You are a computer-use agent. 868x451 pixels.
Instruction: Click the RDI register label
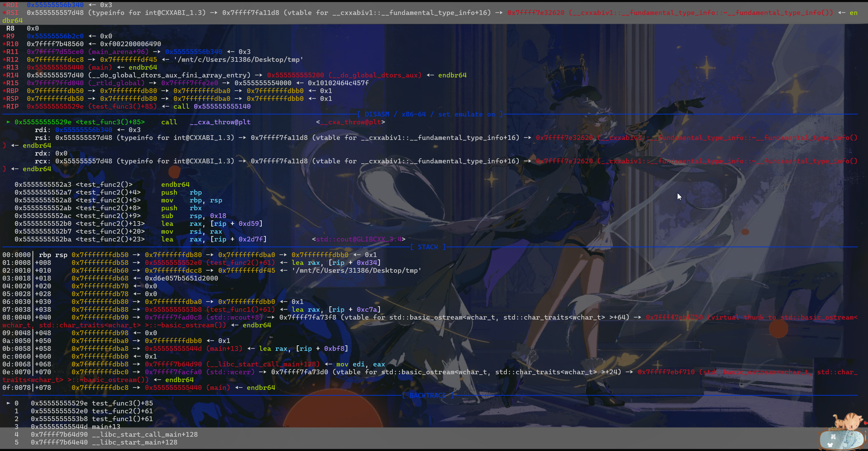pyautogui.click(x=11, y=5)
